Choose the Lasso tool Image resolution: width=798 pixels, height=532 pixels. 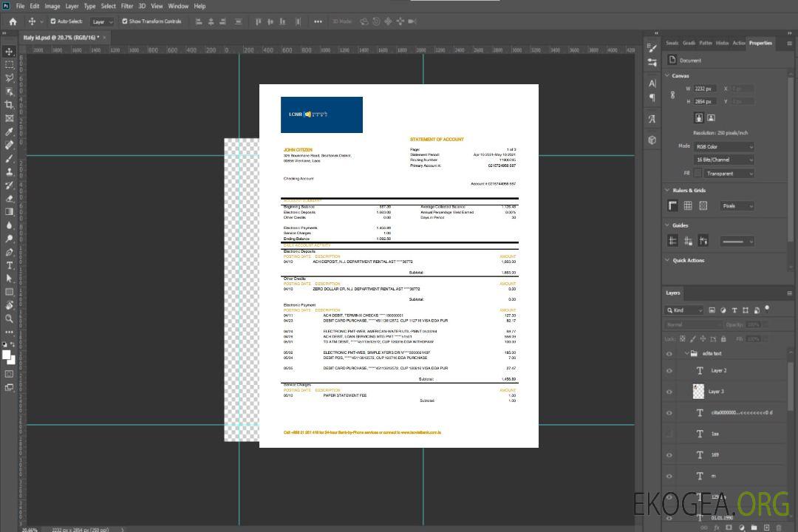(x=10, y=78)
